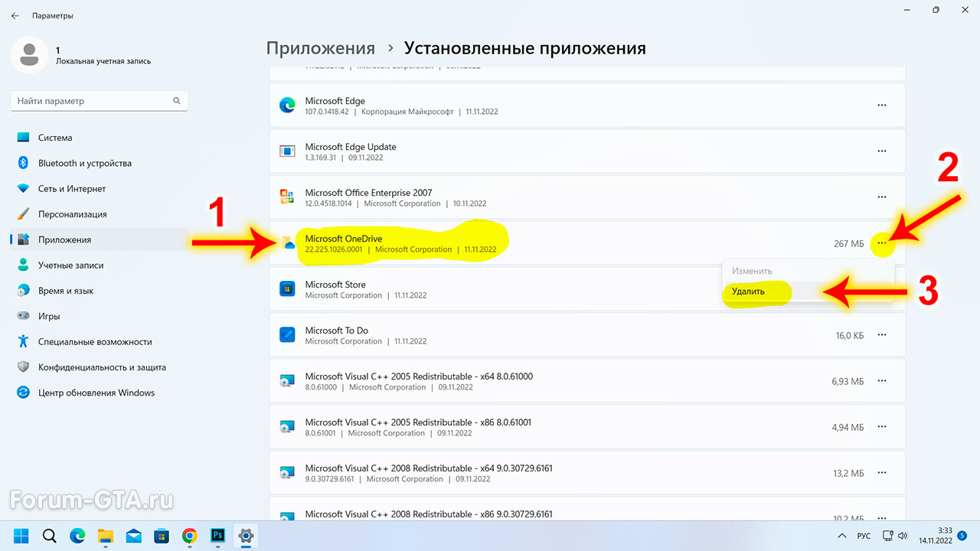Click the Microsoft Office Enterprise 2007 icon
Viewport: 980px width, 551px height.
click(x=287, y=197)
